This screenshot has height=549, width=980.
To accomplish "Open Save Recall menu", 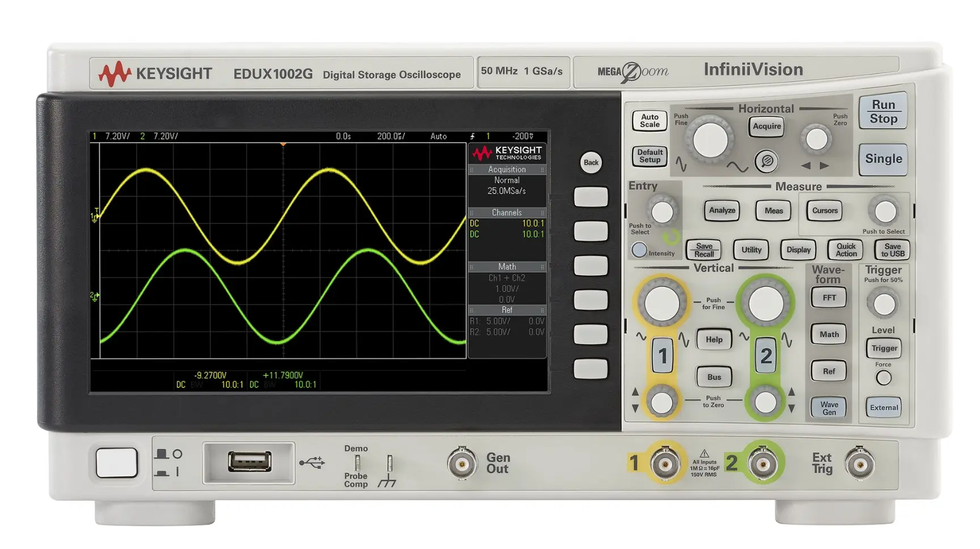I will [704, 250].
